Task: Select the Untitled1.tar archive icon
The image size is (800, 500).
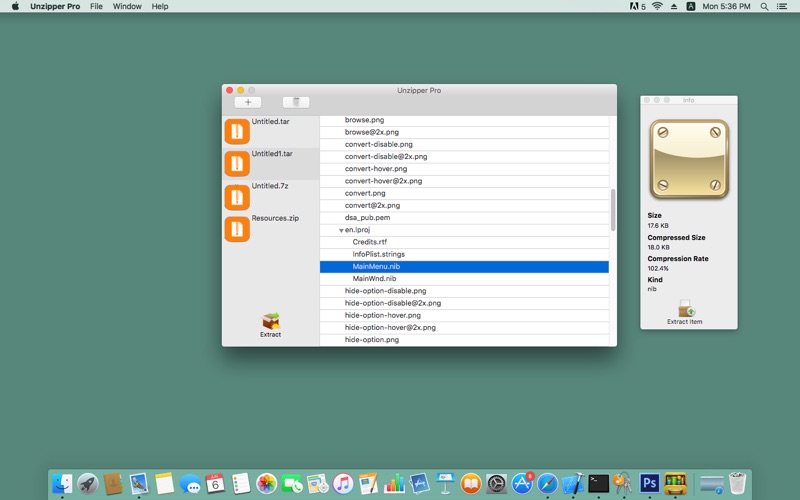Action: point(237,164)
